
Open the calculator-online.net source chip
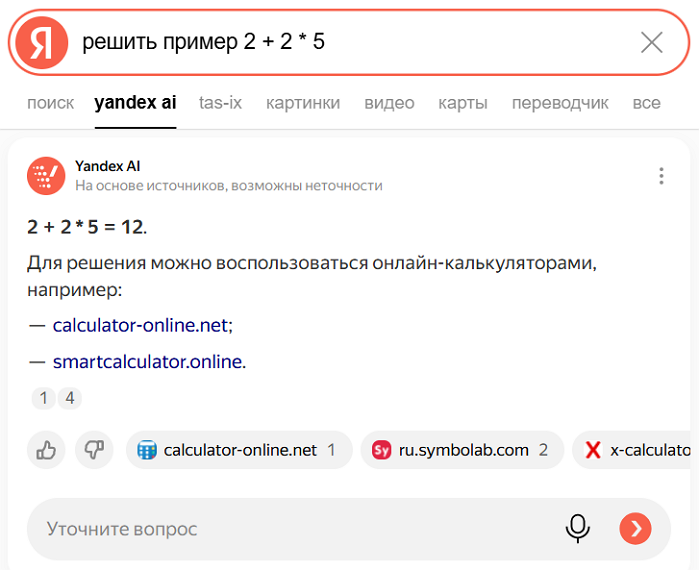(x=239, y=450)
